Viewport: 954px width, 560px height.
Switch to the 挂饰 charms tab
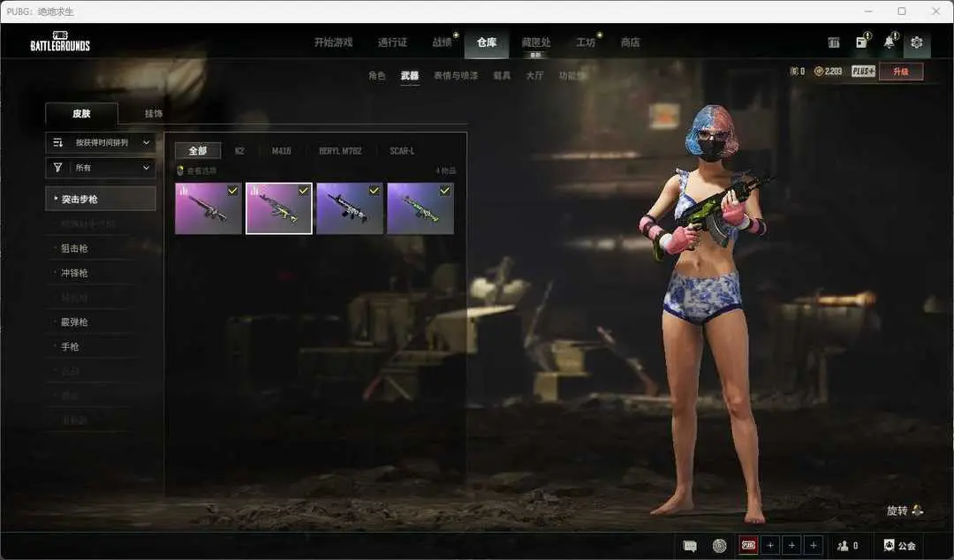point(154,114)
